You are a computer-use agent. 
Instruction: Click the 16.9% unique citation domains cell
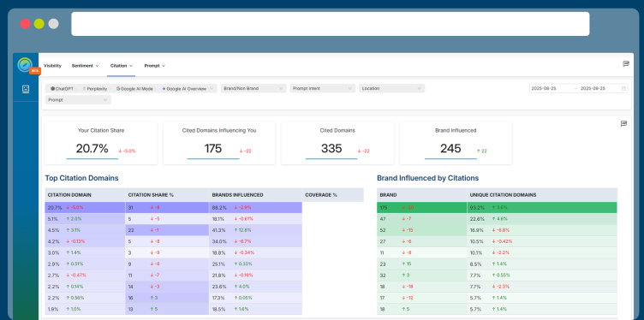[542, 230]
